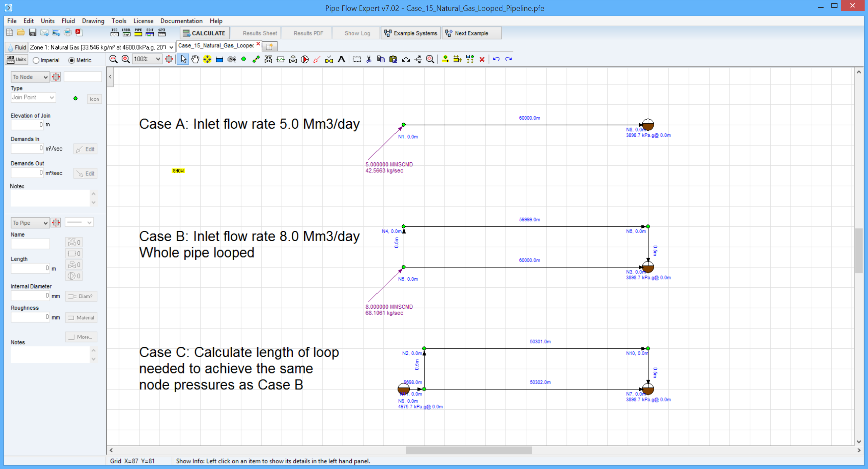
Task: Save the system with the floppy disk icon
Action: click(33, 33)
